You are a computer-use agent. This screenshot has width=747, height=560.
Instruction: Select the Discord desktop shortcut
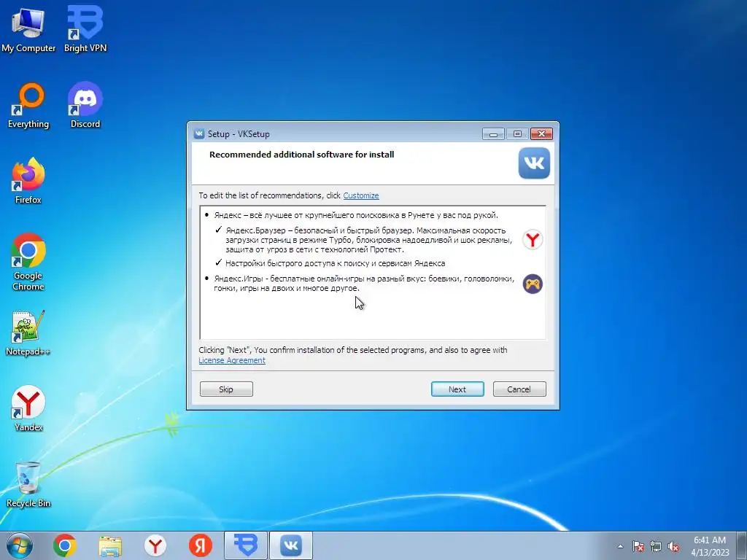(x=85, y=106)
